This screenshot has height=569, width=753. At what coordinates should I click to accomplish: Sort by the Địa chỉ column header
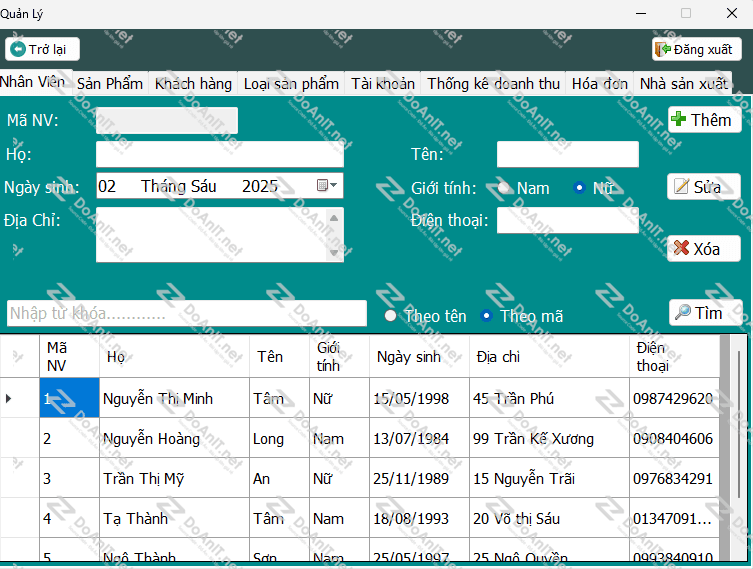[x=549, y=356]
